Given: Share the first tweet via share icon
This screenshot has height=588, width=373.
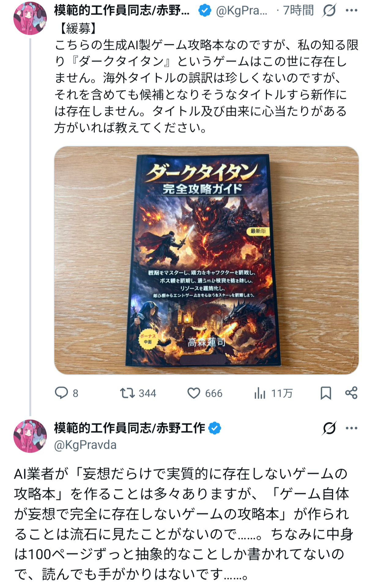Looking at the screenshot, I should 351,393.
